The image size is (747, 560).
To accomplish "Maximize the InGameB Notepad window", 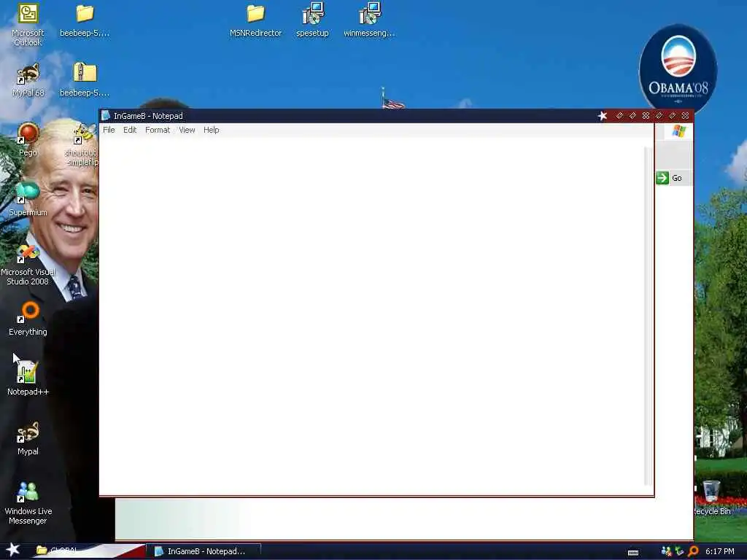I will (x=632, y=116).
